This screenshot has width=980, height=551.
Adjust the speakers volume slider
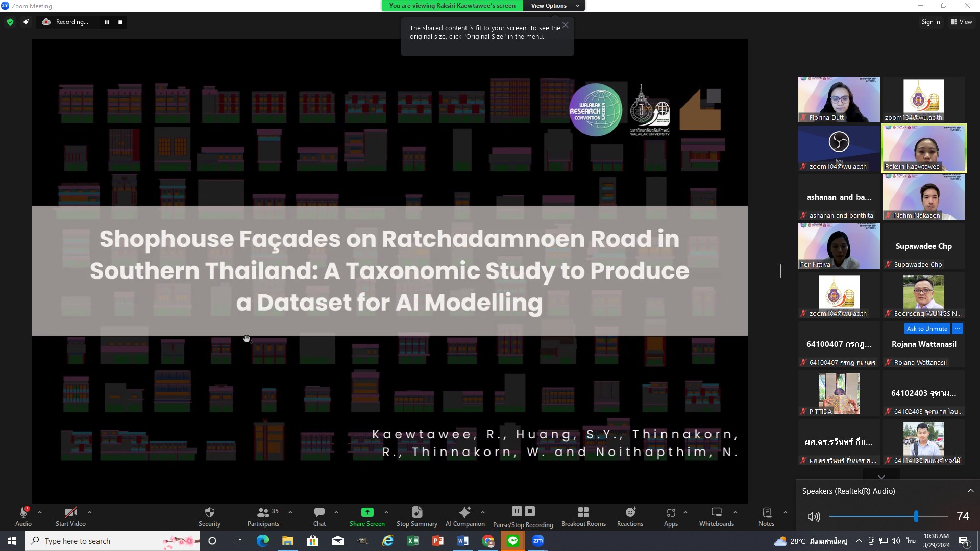[x=916, y=516]
